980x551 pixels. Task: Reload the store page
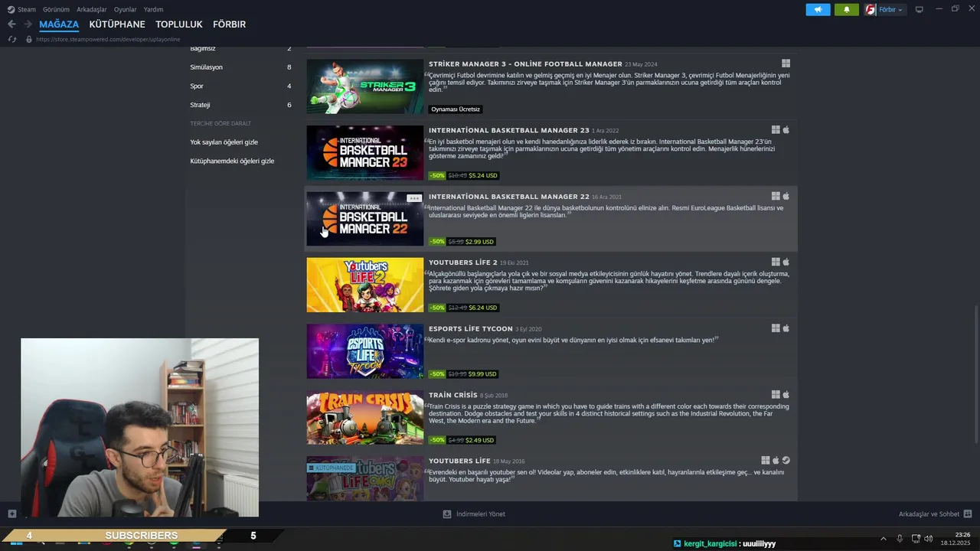12,39
